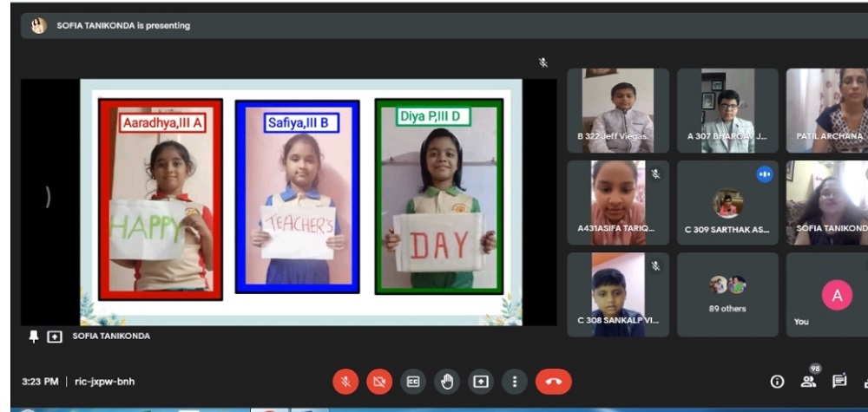868x412 pixels.
Task: Raise your hand in the meeting
Action: (x=447, y=382)
